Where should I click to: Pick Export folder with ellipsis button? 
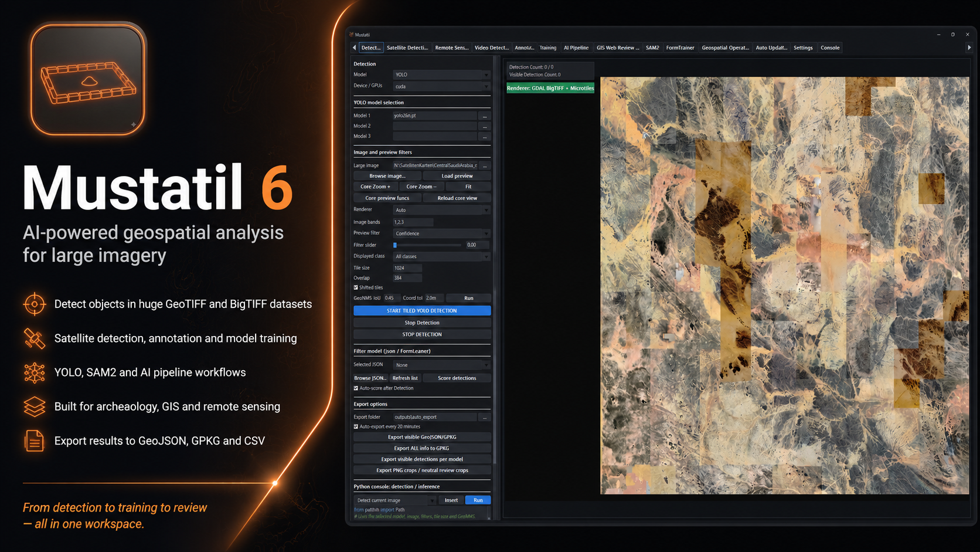tap(485, 417)
